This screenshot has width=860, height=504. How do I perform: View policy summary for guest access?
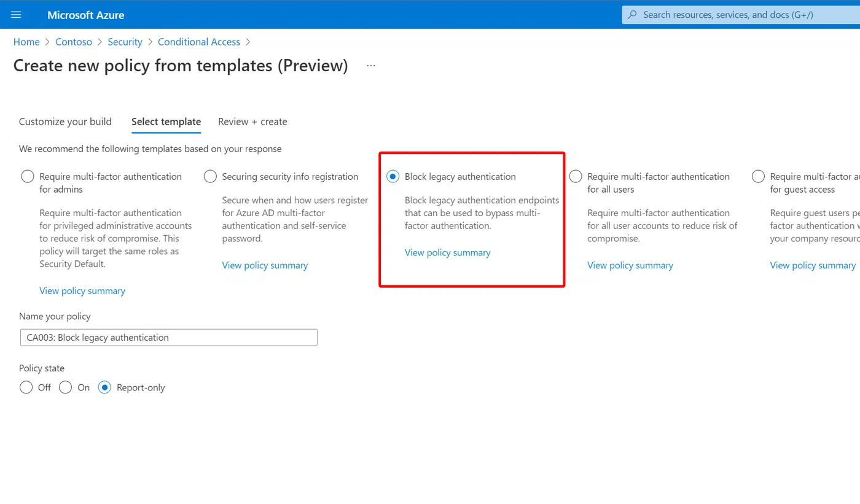tap(813, 265)
